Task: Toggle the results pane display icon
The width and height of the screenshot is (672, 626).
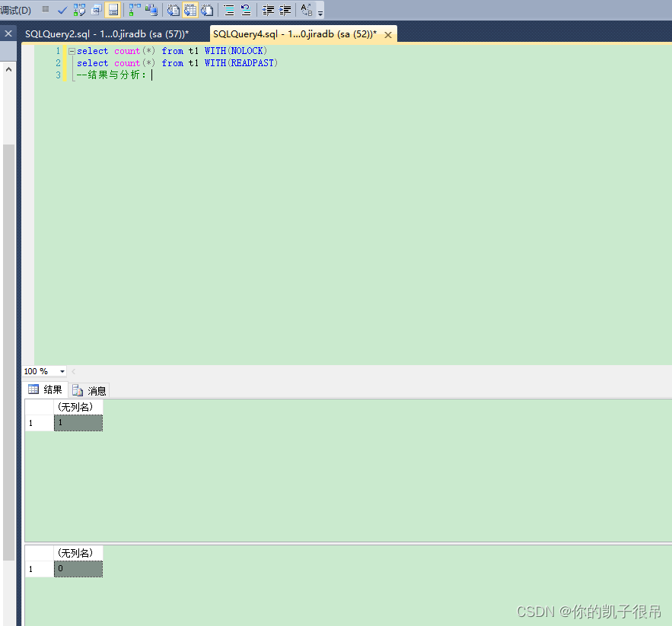Action: (x=112, y=10)
